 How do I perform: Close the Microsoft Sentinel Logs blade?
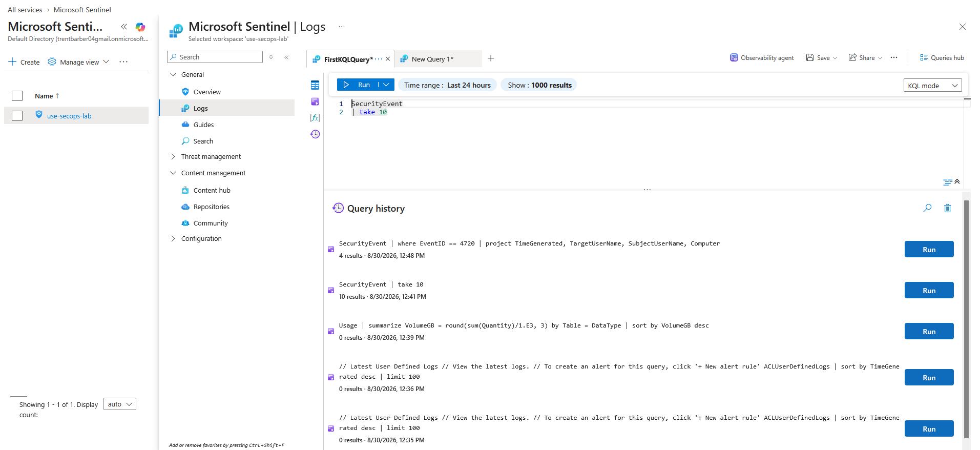963,27
